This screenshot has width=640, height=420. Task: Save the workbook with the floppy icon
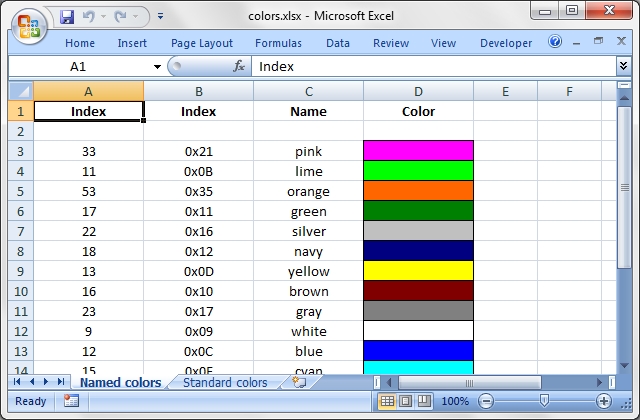(67, 17)
